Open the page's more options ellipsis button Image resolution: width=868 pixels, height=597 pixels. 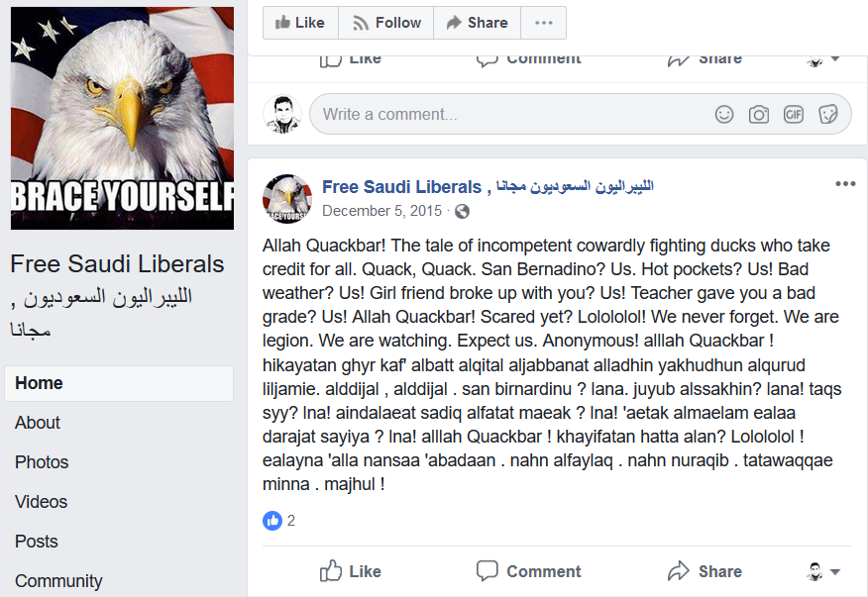tap(544, 23)
